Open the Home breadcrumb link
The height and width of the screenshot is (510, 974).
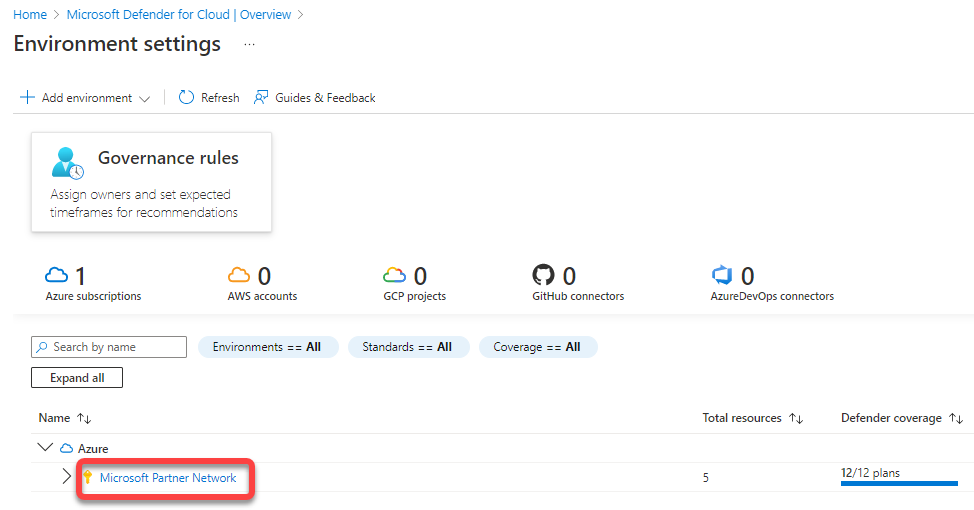(30, 14)
